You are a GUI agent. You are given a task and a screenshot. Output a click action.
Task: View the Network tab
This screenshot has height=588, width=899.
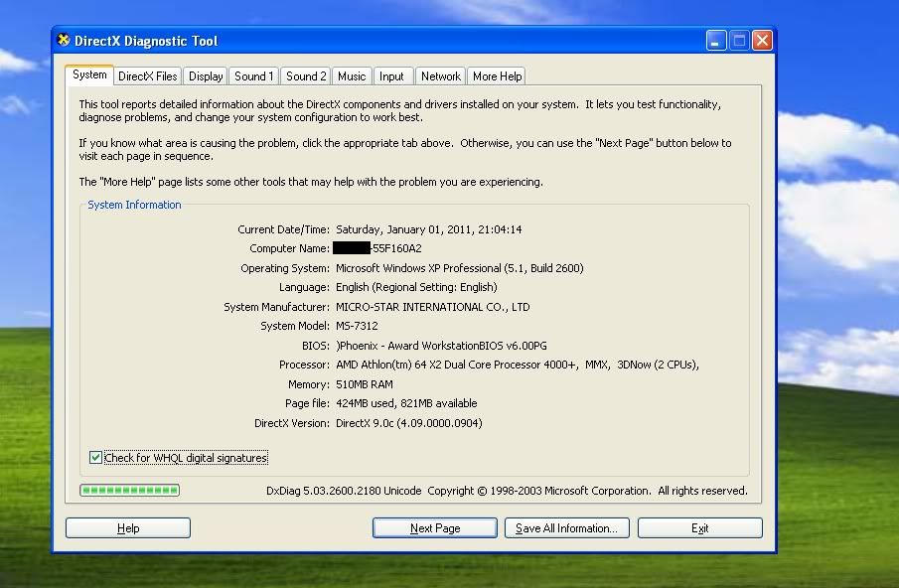pyautogui.click(x=440, y=76)
